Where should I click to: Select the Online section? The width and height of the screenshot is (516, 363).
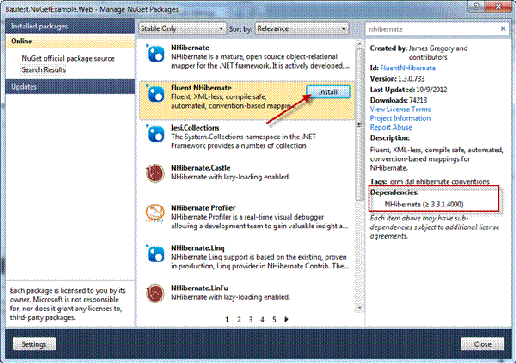(x=70, y=41)
